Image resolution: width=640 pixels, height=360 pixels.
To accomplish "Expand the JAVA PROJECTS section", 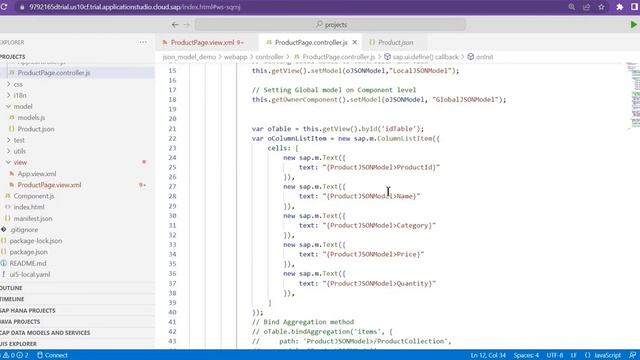I will (x=20, y=322).
